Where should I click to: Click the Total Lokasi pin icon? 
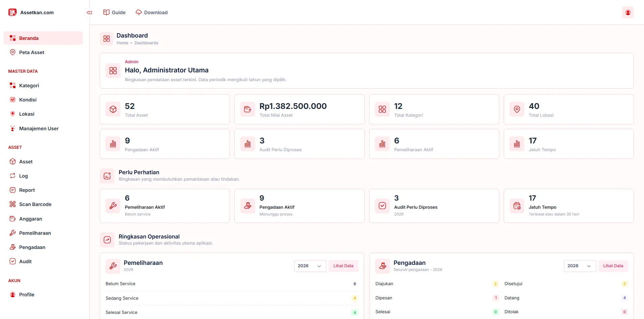click(517, 109)
